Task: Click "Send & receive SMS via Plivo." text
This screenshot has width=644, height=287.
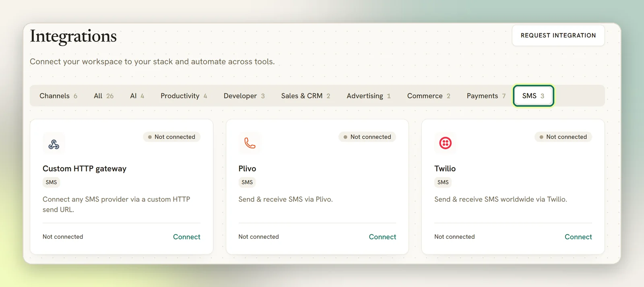Action: [x=285, y=199]
